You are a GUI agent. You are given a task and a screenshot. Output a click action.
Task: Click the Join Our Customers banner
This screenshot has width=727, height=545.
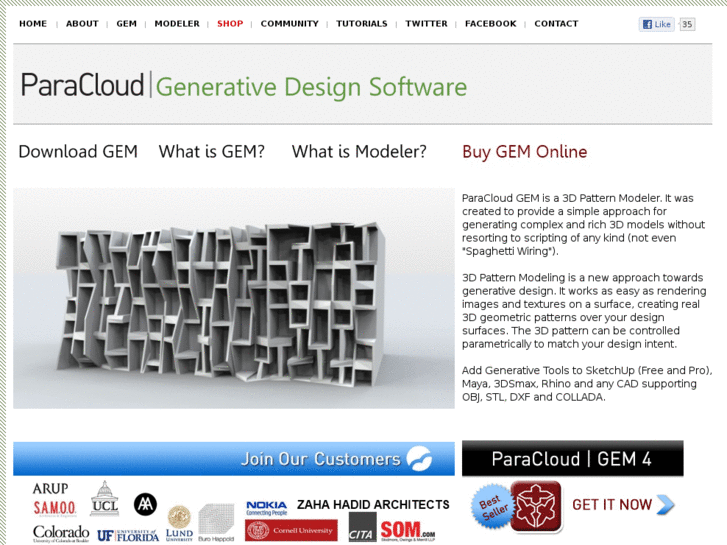234,459
